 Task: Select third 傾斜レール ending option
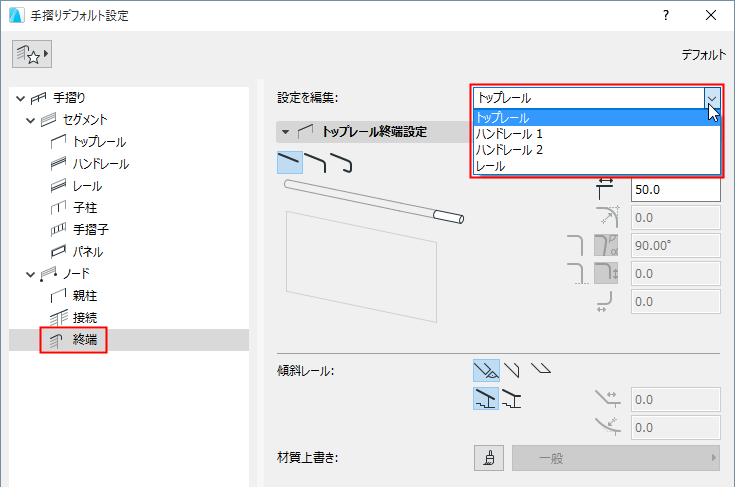(541, 368)
